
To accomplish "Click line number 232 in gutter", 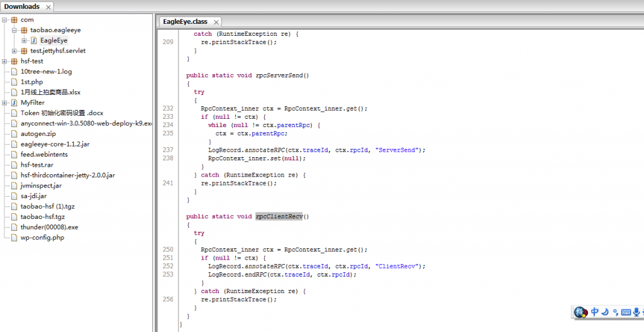I will (x=168, y=109).
